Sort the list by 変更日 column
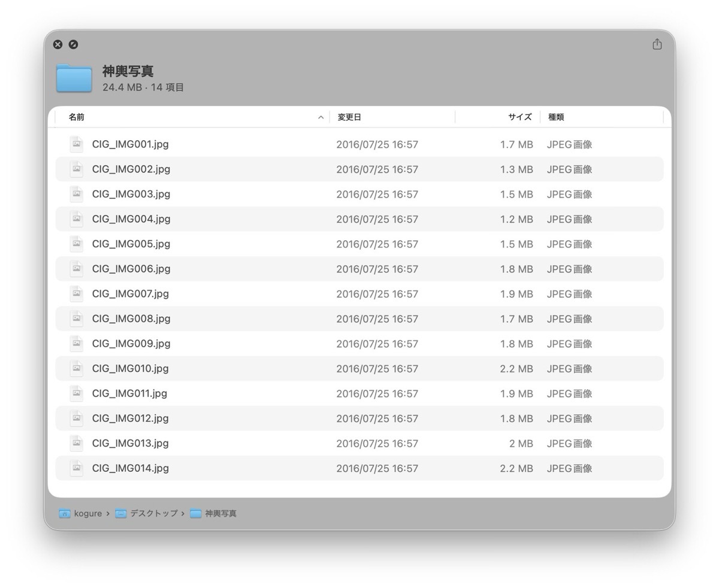719x588 pixels. tap(349, 117)
